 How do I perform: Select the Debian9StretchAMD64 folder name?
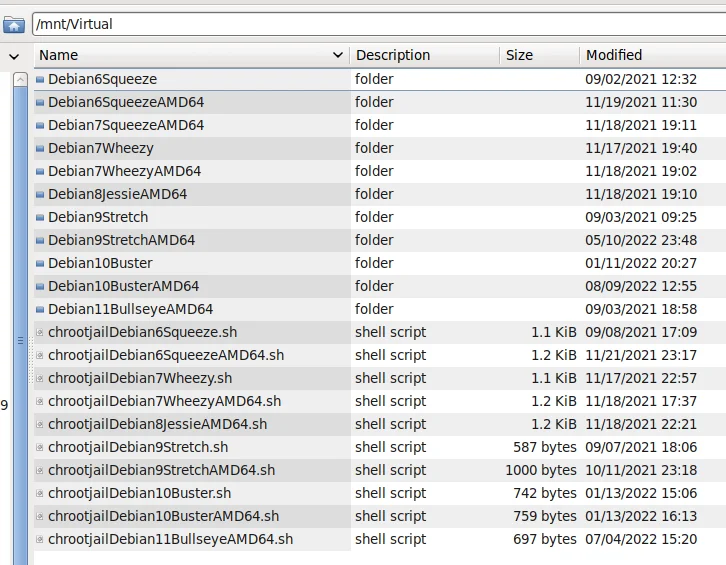(x=122, y=240)
